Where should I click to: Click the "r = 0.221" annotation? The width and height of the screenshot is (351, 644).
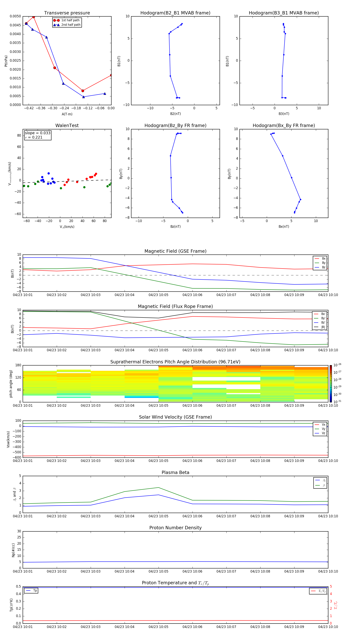tap(34, 137)
